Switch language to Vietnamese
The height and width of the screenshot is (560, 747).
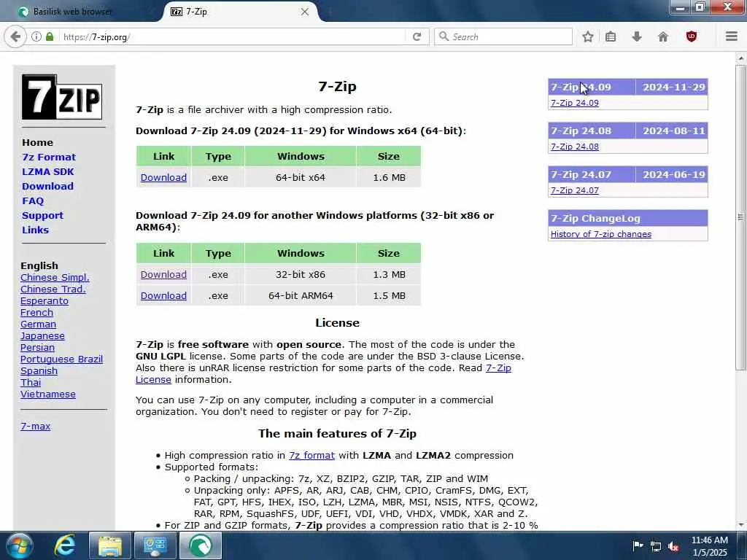tap(47, 394)
